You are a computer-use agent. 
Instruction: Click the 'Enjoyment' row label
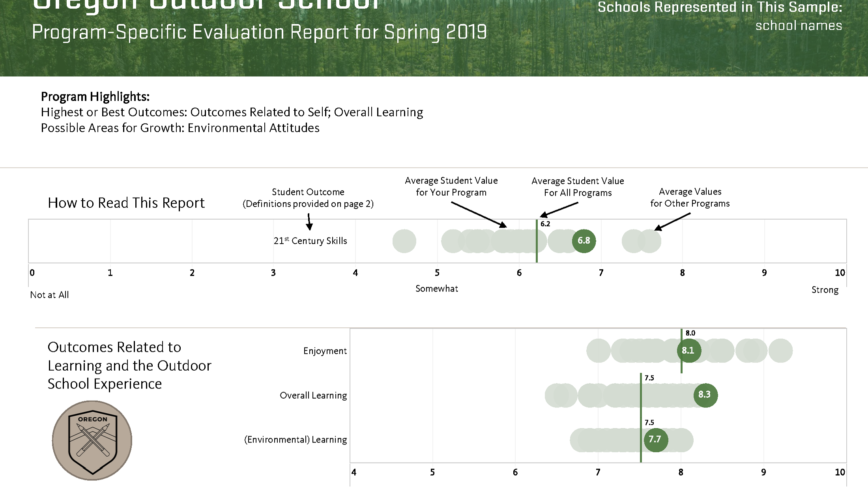pos(325,351)
